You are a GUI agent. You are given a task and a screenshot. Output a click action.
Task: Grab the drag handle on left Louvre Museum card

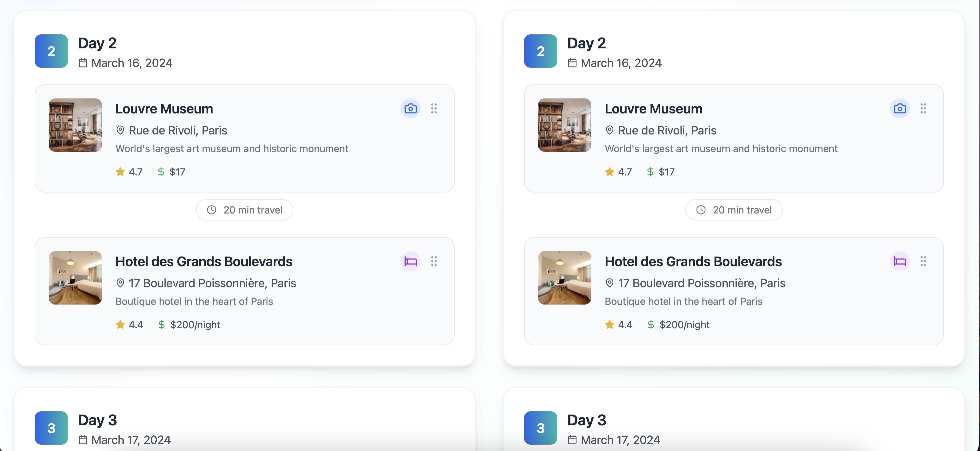point(434,108)
